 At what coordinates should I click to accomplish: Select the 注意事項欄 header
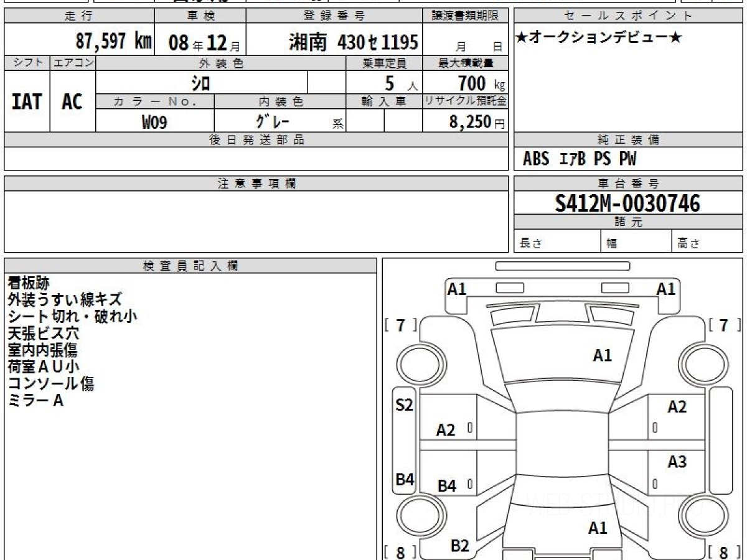[256, 184]
